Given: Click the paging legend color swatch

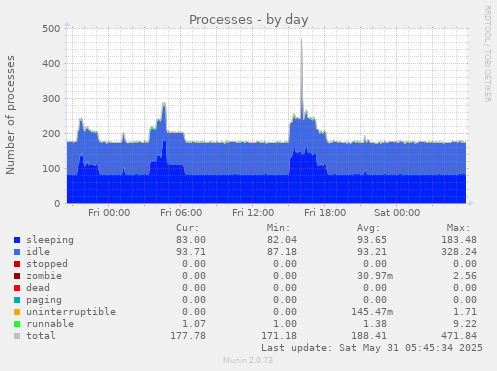Looking at the screenshot, I should coord(17,300).
